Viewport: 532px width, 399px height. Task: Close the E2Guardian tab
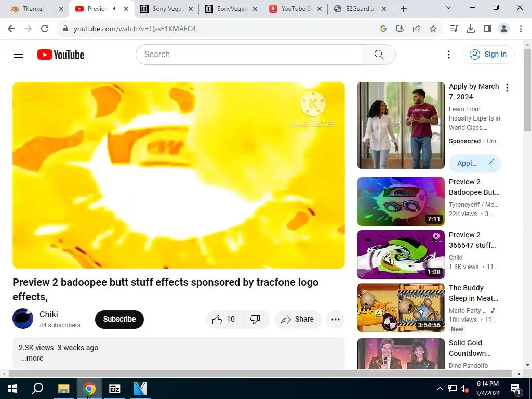click(x=384, y=9)
